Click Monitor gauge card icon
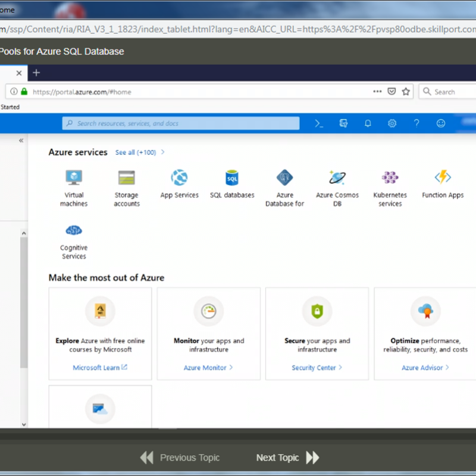Viewport: 476px width, 476px height. click(x=209, y=311)
